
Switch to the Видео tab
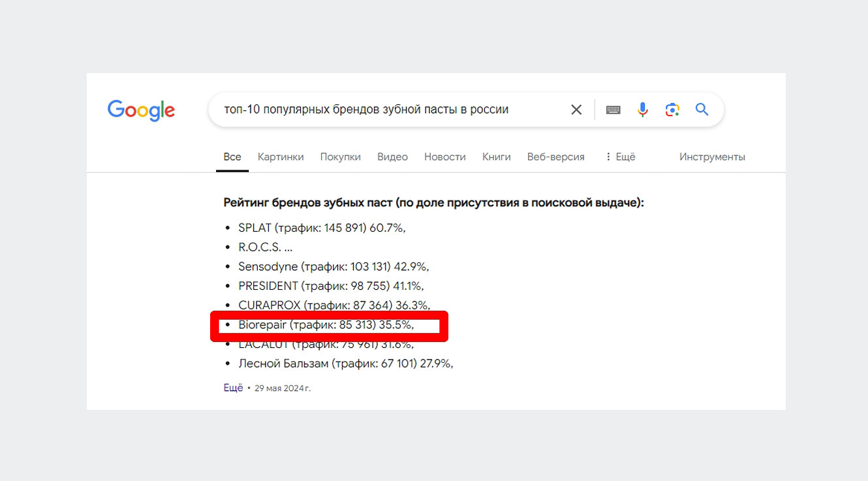[392, 157]
